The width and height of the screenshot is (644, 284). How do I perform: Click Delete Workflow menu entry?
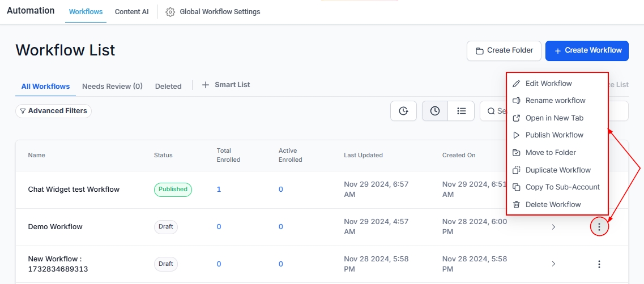coord(553,205)
